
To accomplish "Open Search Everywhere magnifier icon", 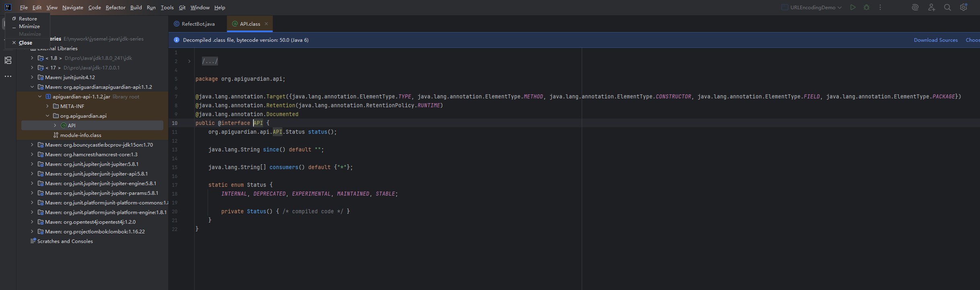I will [947, 7].
